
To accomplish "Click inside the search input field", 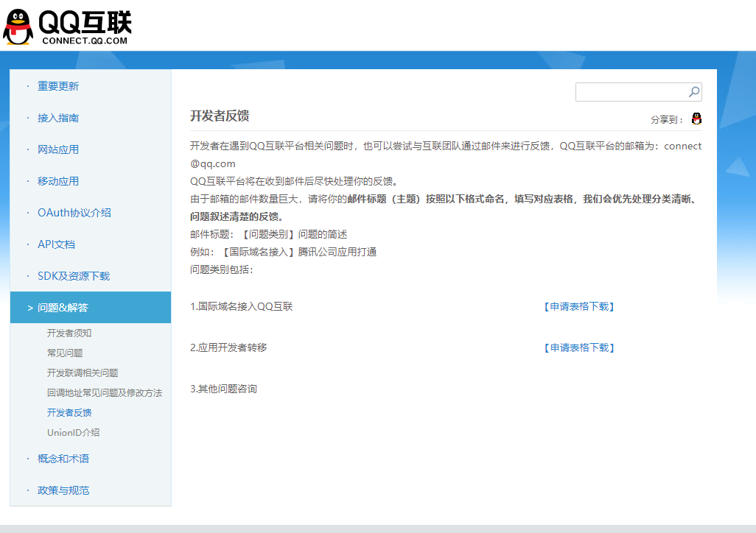I will [x=631, y=92].
